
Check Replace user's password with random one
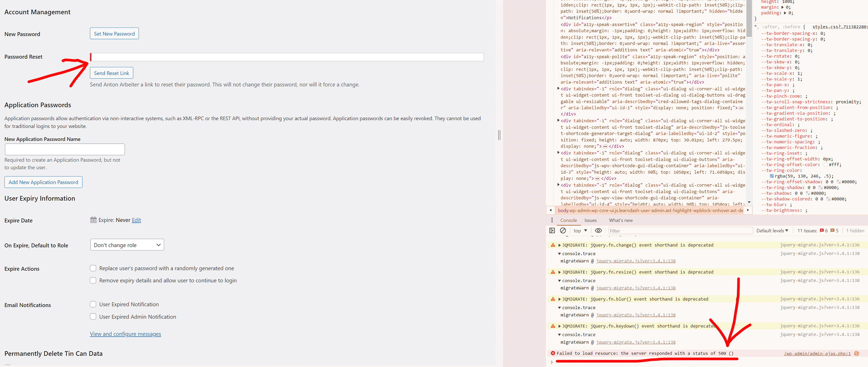tap(93, 268)
